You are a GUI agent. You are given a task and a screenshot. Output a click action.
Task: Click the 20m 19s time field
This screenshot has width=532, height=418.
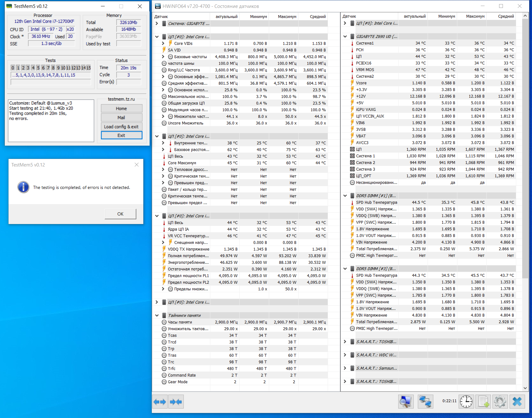128,68
